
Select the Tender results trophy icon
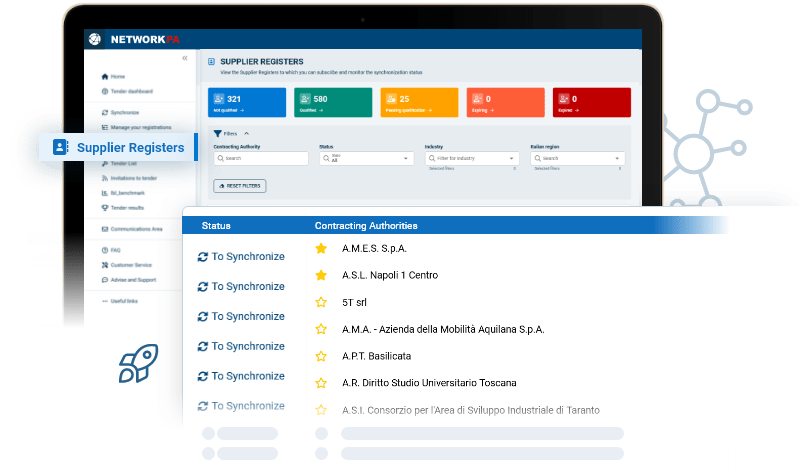point(104,207)
